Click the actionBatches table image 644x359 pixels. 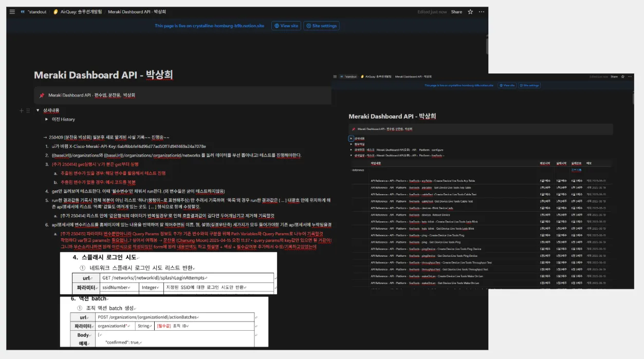[x=164, y=322]
